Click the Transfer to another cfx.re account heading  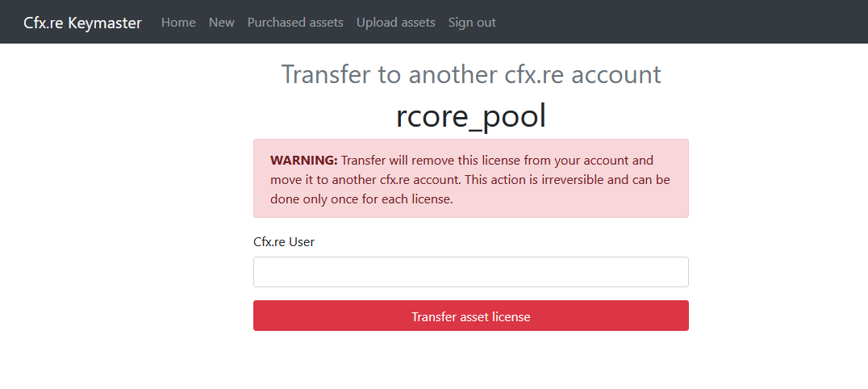point(470,74)
